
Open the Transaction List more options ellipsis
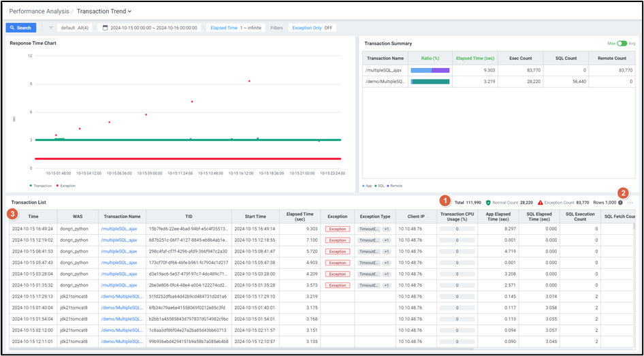pos(630,202)
